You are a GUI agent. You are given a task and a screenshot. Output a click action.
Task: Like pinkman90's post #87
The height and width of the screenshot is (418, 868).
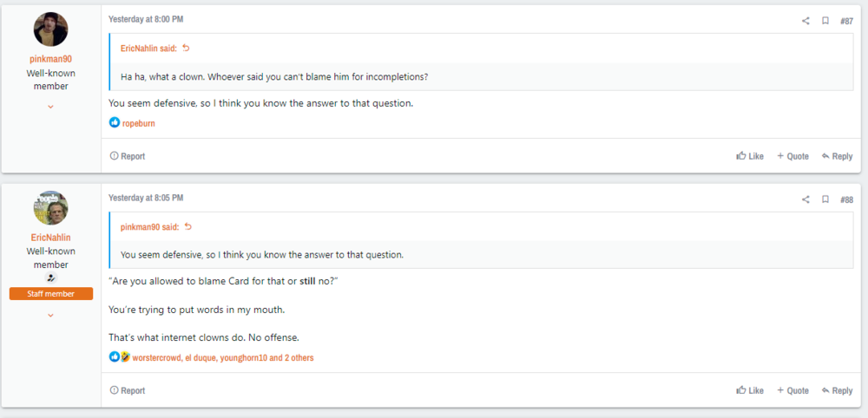point(750,156)
